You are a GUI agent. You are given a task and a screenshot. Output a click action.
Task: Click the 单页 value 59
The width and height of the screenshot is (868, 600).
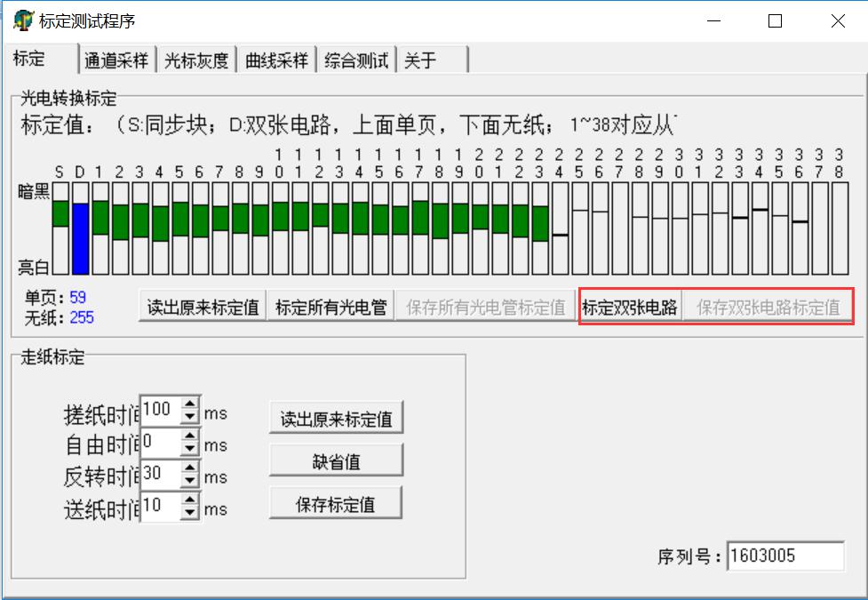pyautogui.click(x=77, y=298)
